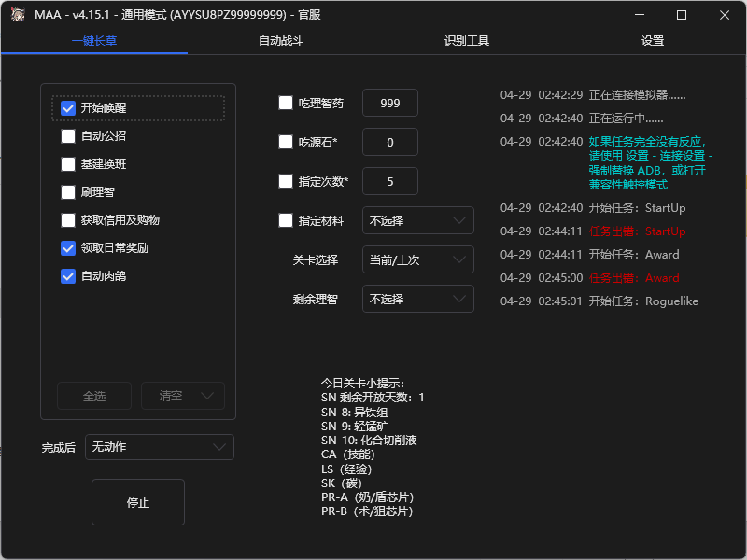Open the 设置 tab
This screenshot has height=560, width=747.
[x=652, y=41]
